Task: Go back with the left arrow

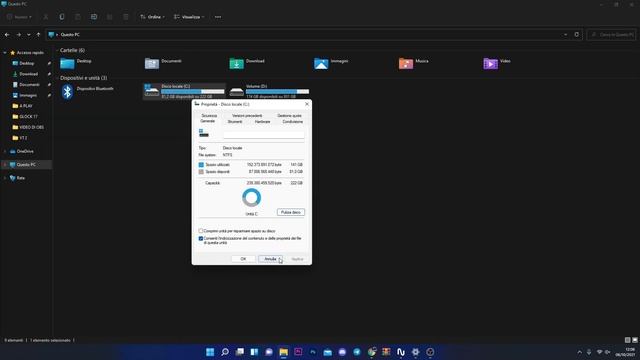Action: pos(7,35)
